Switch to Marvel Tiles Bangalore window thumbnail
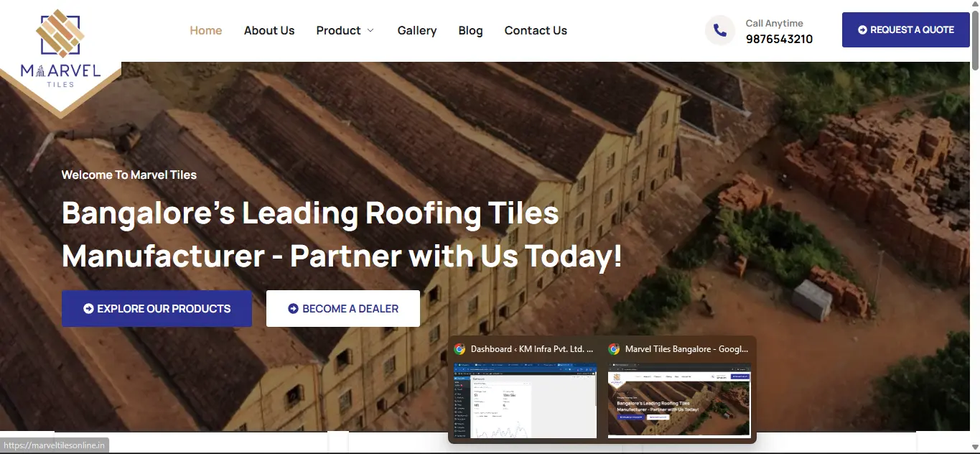This screenshot has height=454, width=980. coord(679,400)
